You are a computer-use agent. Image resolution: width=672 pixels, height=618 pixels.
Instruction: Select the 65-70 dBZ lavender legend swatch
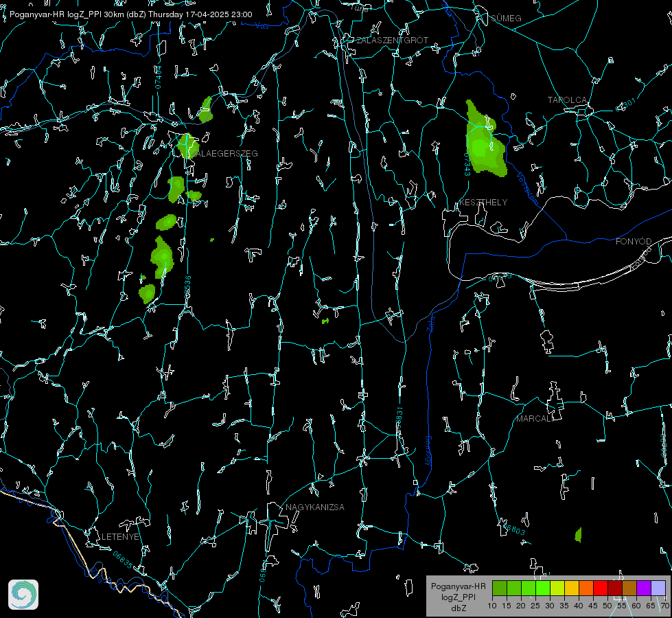[x=658, y=588]
